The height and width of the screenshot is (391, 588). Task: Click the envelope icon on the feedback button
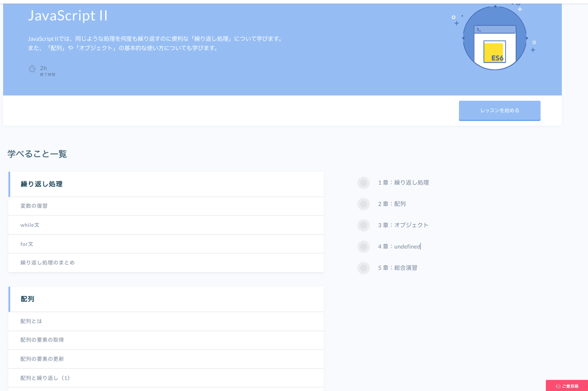[x=558, y=386]
